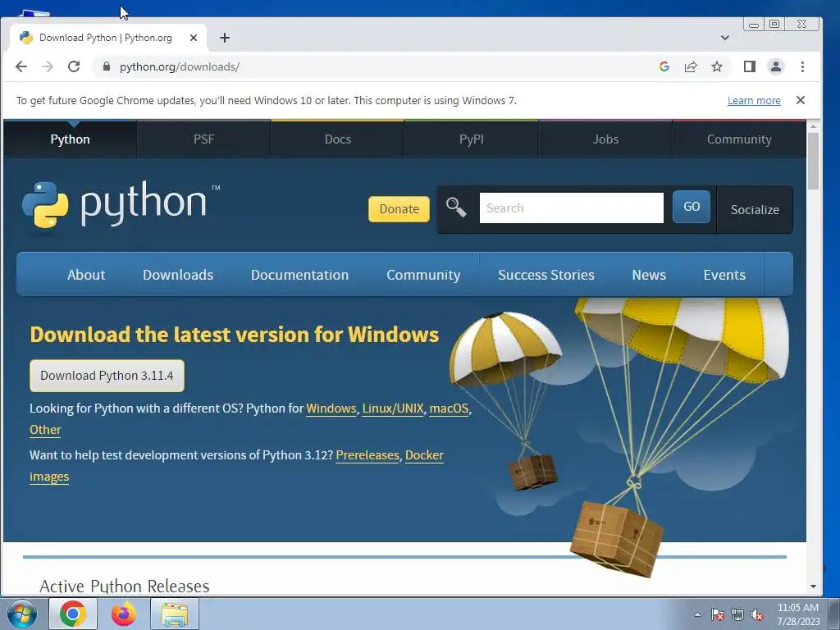The width and height of the screenshot is (840, 630).
Task: Show hidden tray icons arrow
Action: click(x=697, y=615)
